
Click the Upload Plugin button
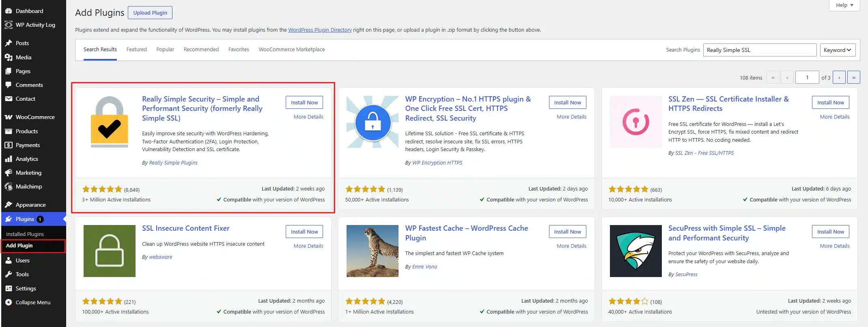coord(150,13)
